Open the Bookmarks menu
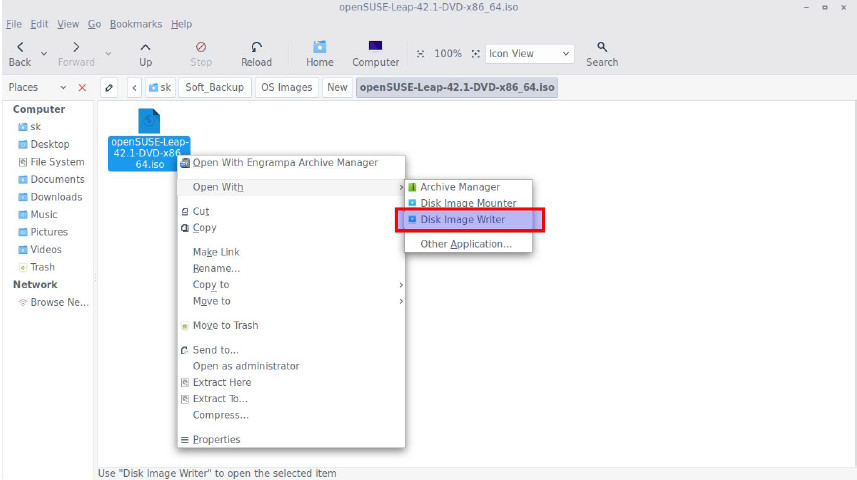Viewport: 857px width, 480px height. [x=136, y=24]
